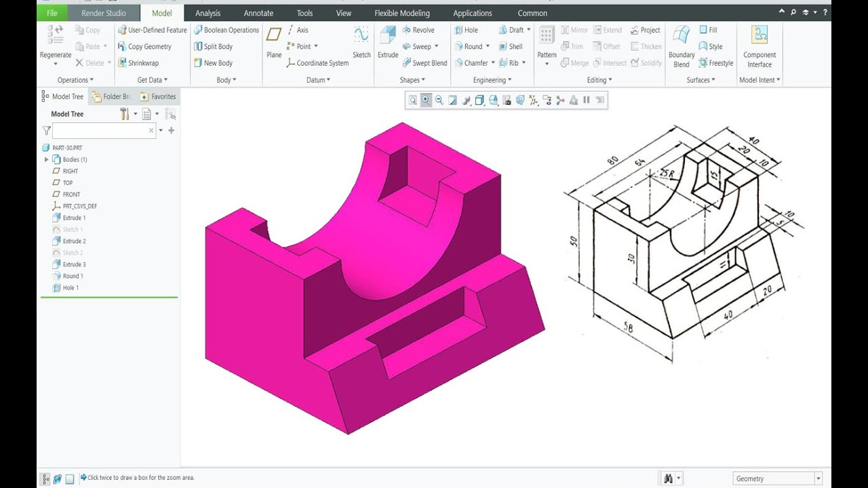Screen dimensions: 868x488
Task: Toggle the Zoom In tool in graphics toolbar
Action: tap(426, 100)
